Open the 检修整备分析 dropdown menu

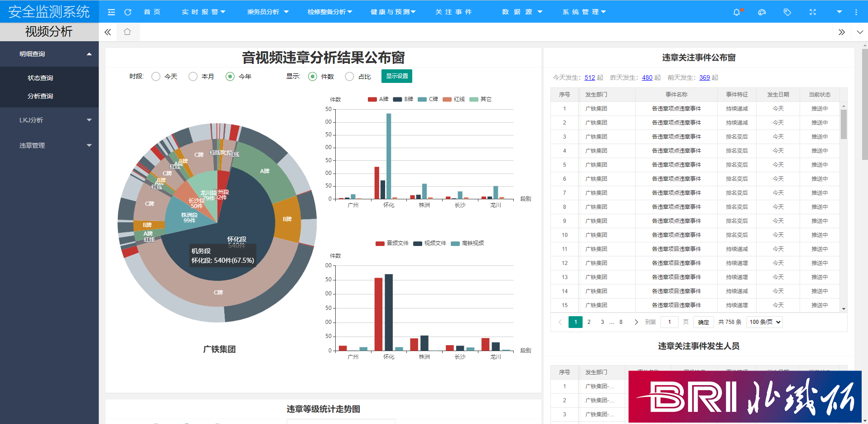click(330, 12)
